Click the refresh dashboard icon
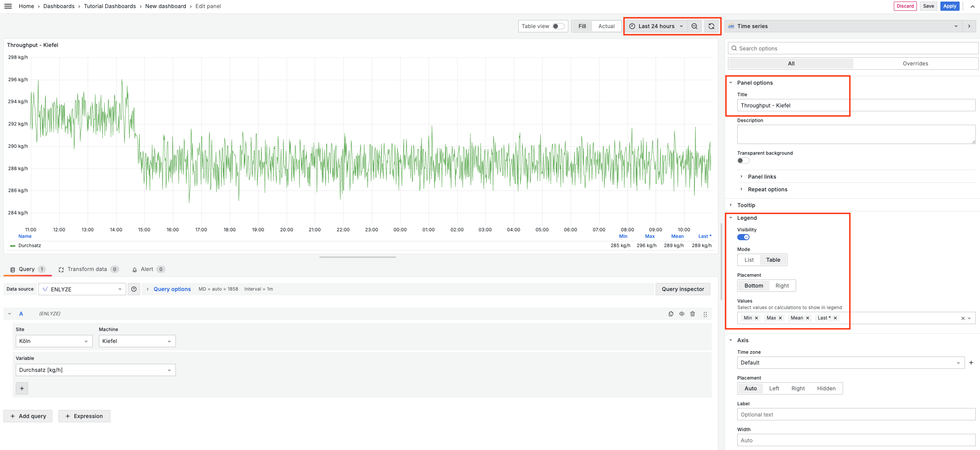 pos(711,26)
